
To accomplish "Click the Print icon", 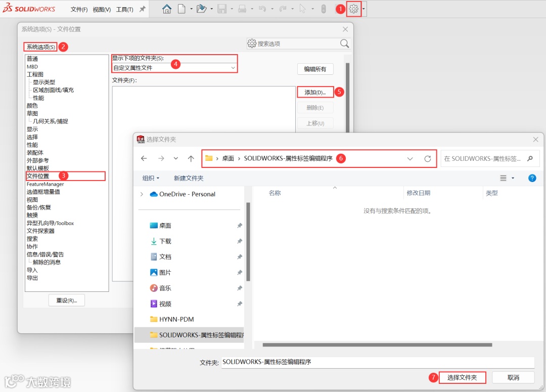I will 242,9.
